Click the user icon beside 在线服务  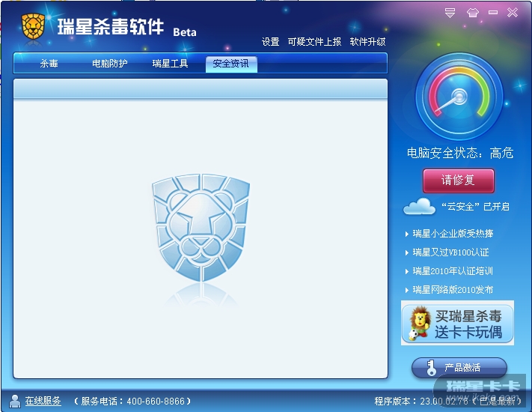14,401
